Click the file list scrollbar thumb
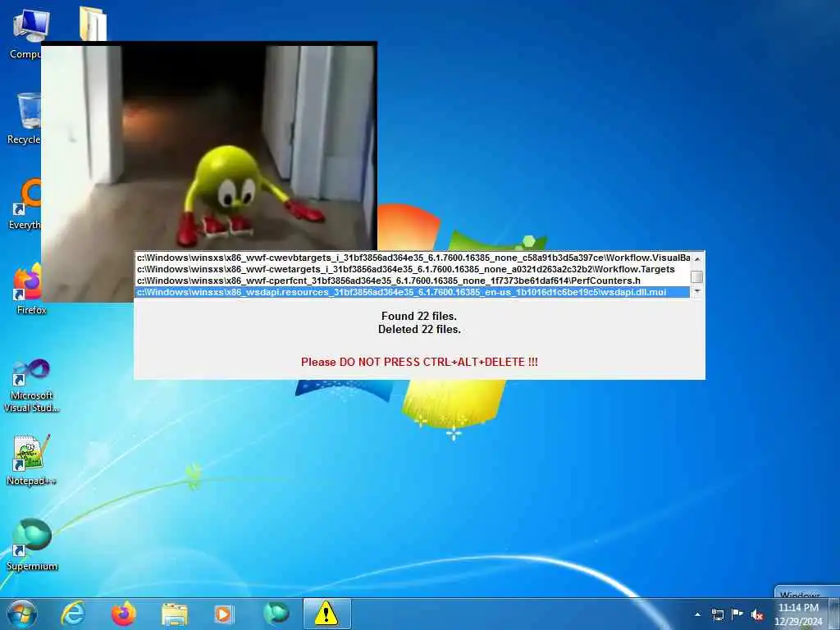Screen dimensions: 840x630 click(697, 277)
